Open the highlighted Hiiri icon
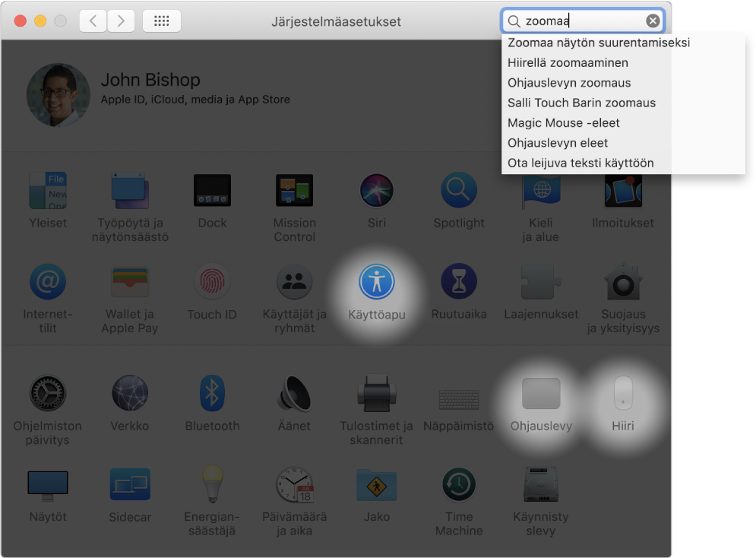 point(623,393)
